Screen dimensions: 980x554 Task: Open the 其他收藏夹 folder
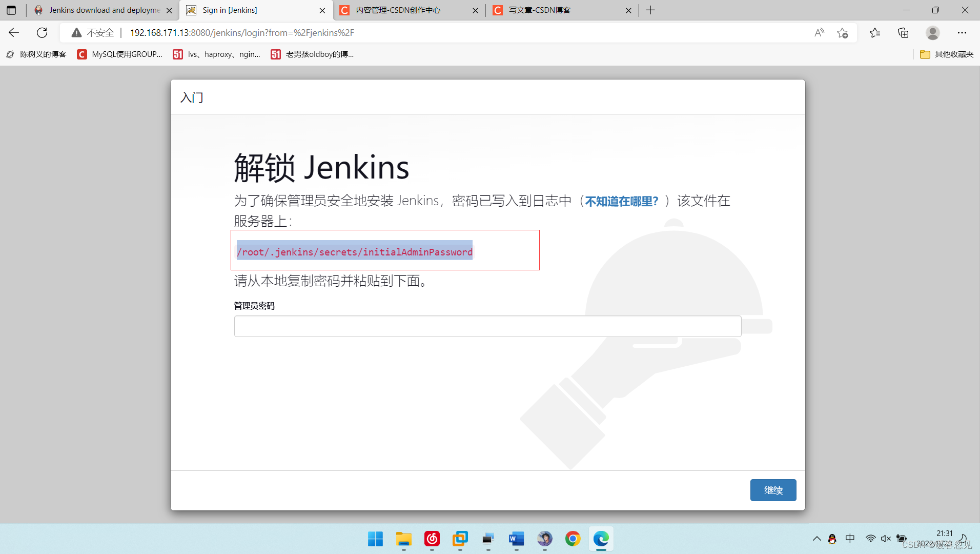(947, 54)
